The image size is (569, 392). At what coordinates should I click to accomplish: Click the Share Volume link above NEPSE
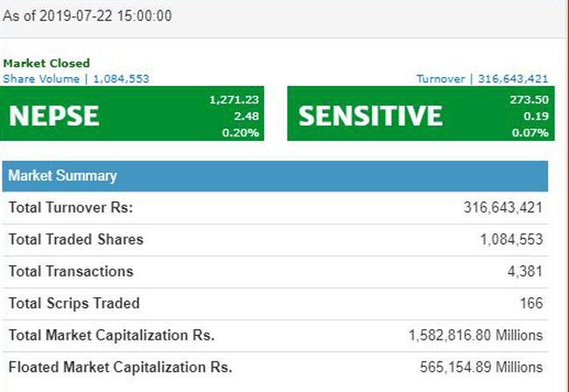point(76,79)
